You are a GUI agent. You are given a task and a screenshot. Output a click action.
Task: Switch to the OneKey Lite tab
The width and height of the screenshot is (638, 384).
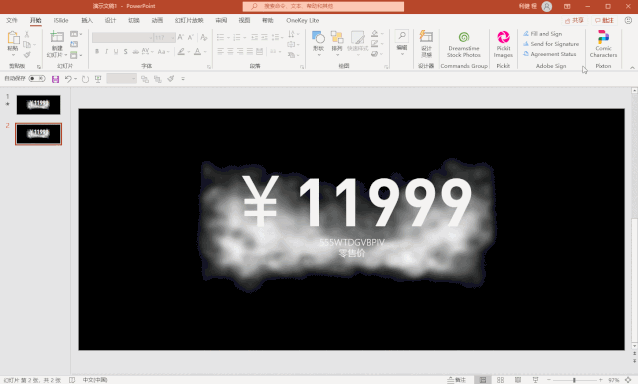(x=302, y=20)
